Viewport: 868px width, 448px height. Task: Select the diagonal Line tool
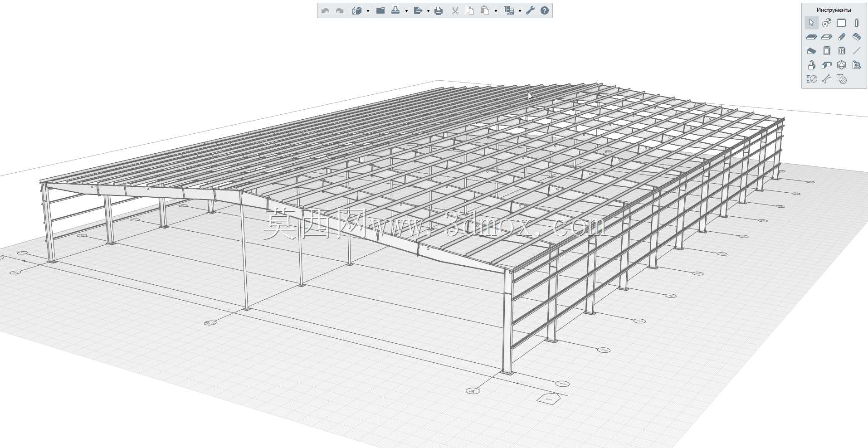click(x=857, y=51)
